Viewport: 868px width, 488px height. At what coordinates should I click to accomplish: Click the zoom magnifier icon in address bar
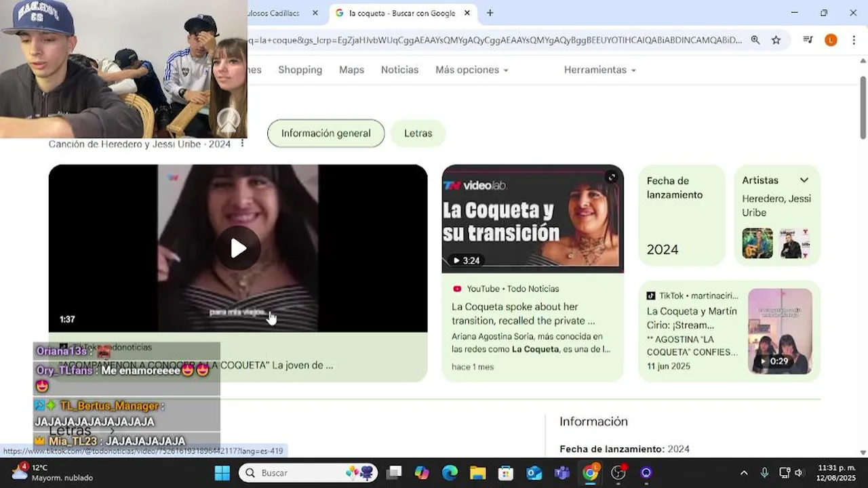pos(755,40)
